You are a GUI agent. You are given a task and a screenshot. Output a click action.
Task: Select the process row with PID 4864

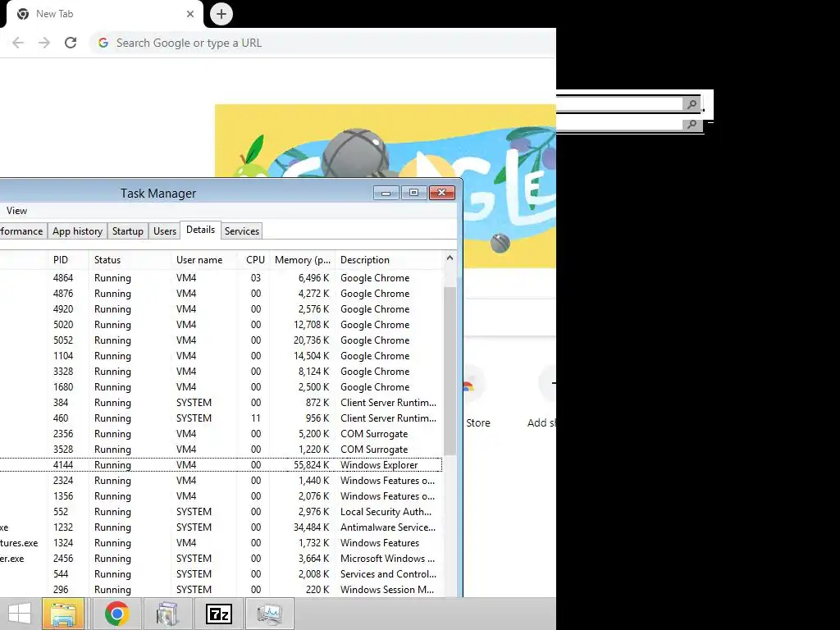tap(221, 278)
